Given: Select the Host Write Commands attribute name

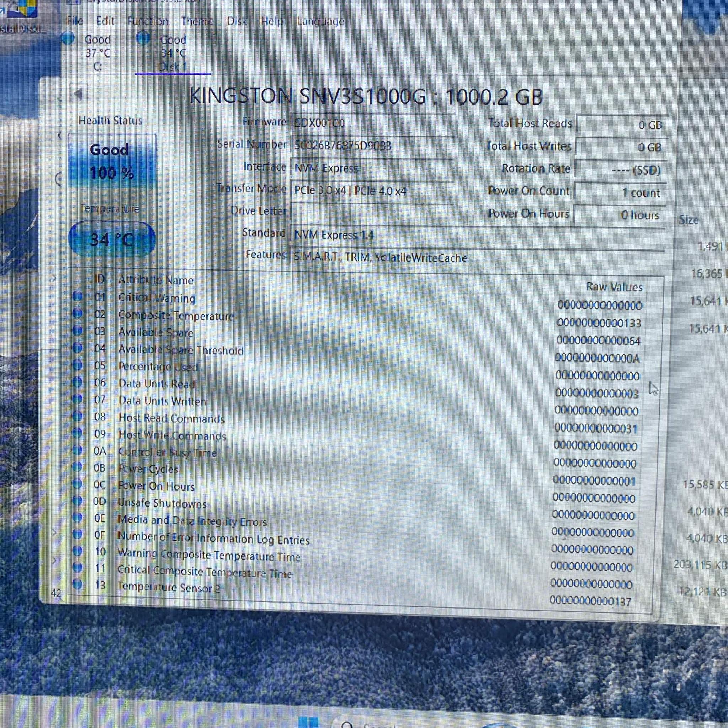Looking at the screenshot, I should [x=172, y=435].
